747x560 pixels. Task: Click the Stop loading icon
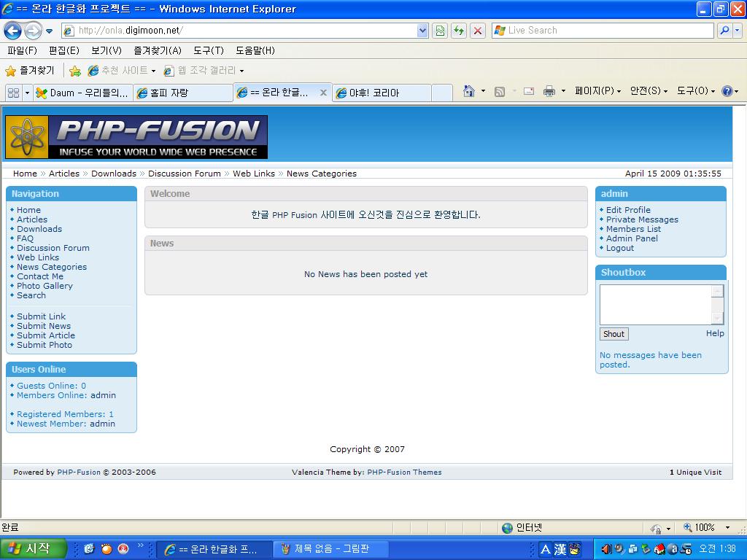pos(477,31)
